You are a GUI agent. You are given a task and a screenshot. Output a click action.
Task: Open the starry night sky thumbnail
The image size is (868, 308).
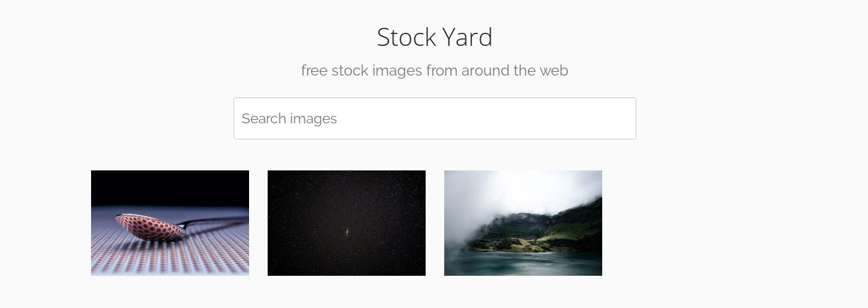tap(346, 223)
